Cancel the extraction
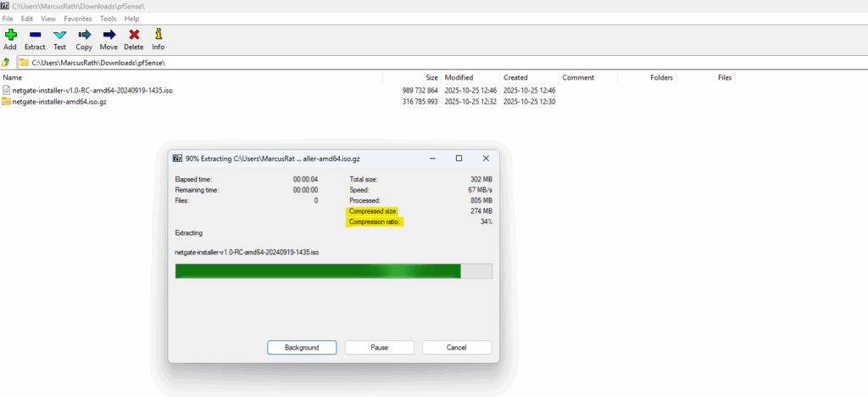This screenshot has width=868, height=397. pyautogui.click(x=457, y=348)
